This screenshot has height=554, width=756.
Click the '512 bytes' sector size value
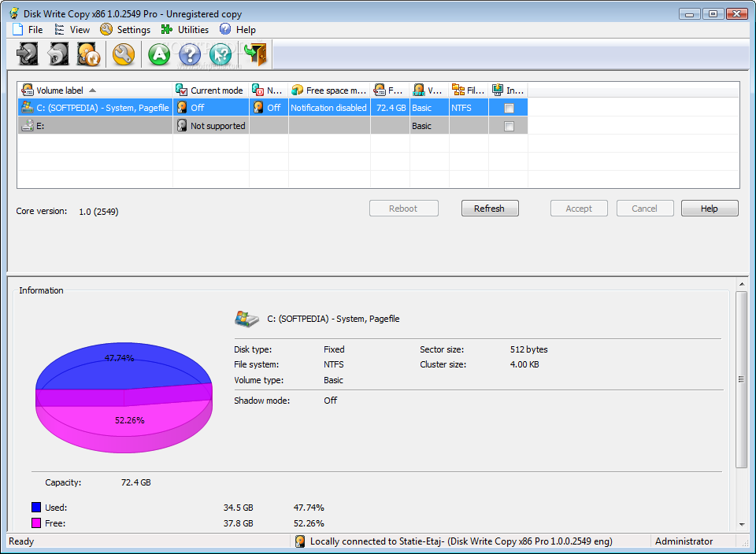tap(529, 349)
